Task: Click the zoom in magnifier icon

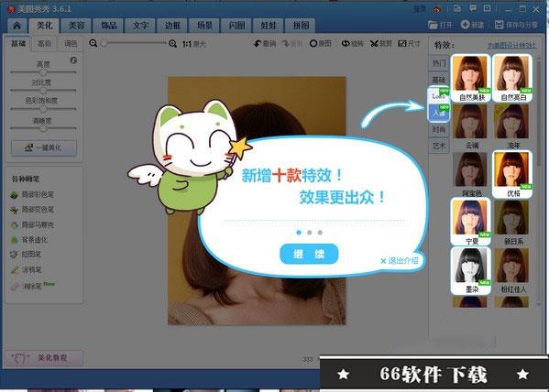Action: [x=172, y=44]
